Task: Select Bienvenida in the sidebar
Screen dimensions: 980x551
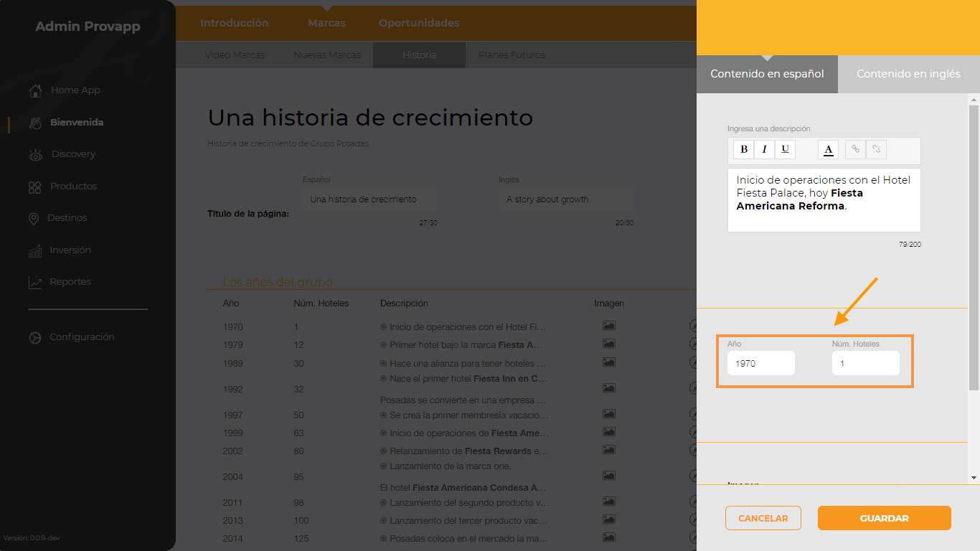Action: click(x=66, y=123)
